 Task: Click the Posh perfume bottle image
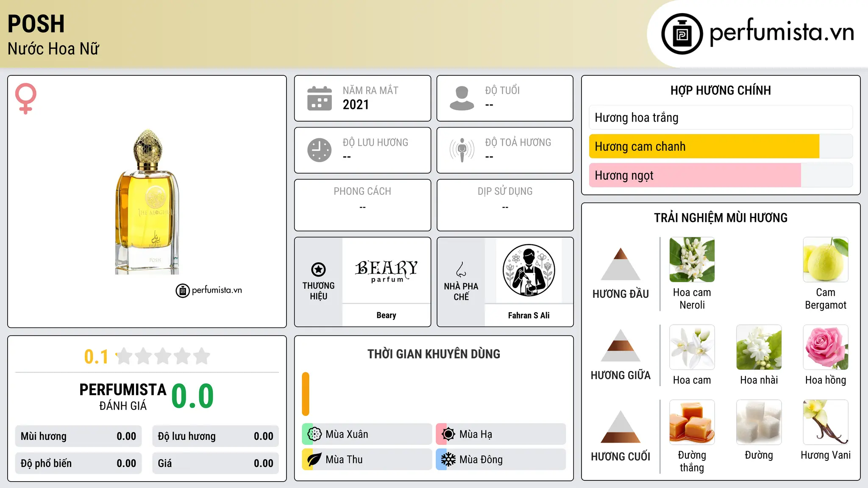coord(147,202)
